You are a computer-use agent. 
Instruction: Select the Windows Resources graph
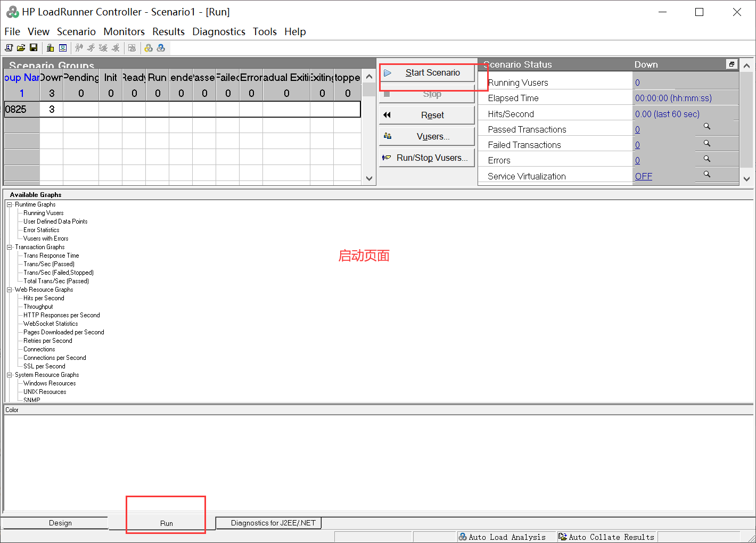pos(50,383)
